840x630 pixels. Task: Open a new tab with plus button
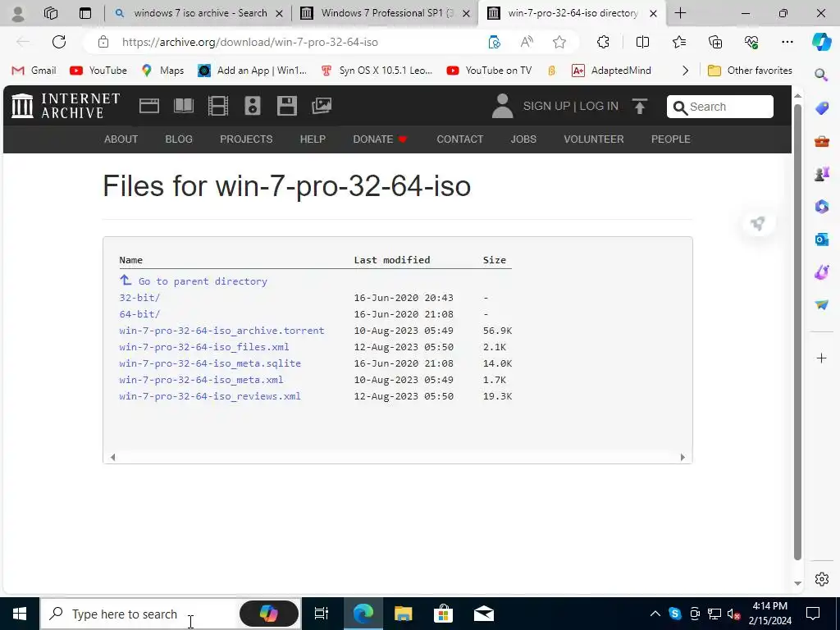pyautogui.click(x=680, y=13)
